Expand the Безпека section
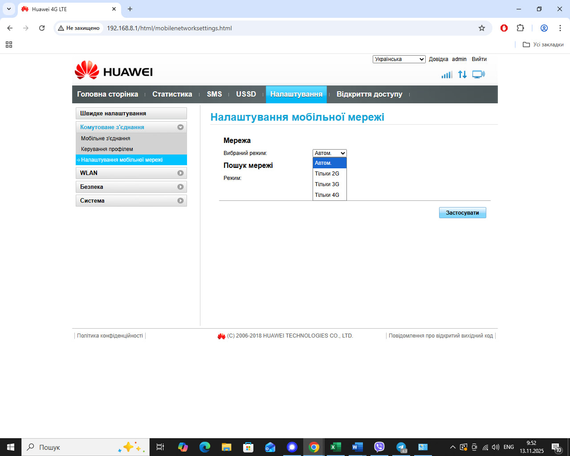570x456 pixels. coord(131,187)
